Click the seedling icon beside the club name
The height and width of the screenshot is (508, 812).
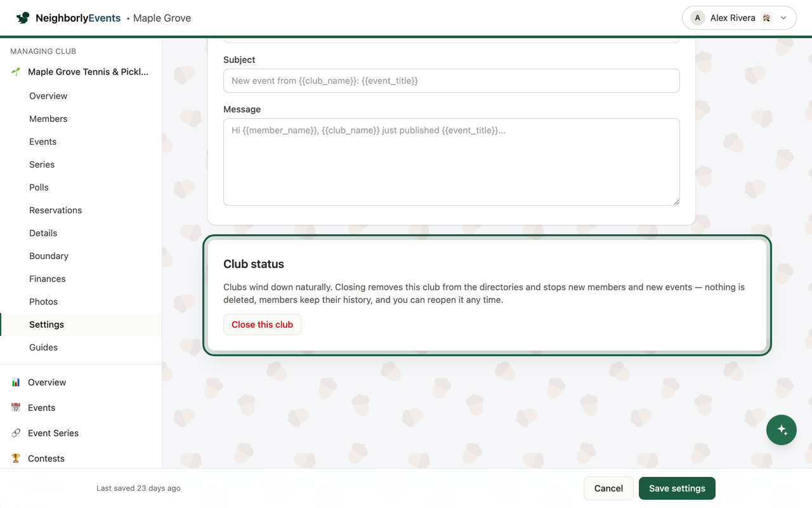tap(16, 72)
